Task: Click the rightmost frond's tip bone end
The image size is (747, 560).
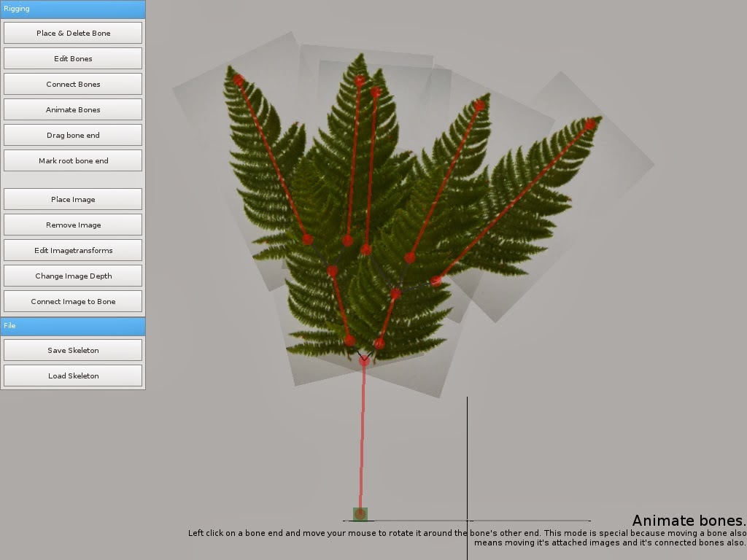Action: [x=590, y=125]
